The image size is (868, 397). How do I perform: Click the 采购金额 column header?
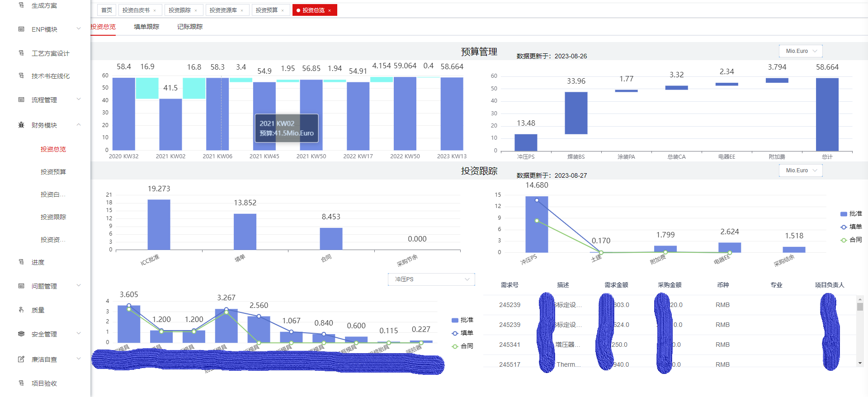coord(670,285)
